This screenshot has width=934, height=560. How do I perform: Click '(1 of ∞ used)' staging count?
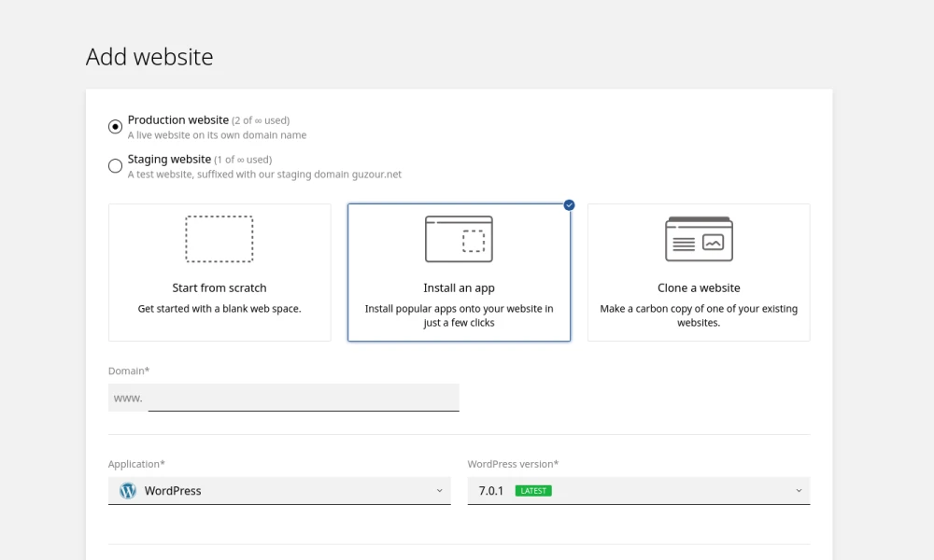243,160
